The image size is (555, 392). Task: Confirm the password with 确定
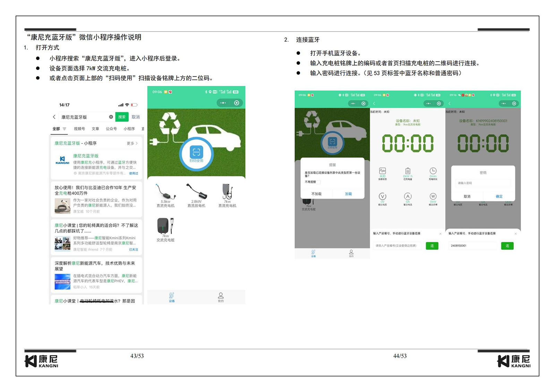[499, 197]
